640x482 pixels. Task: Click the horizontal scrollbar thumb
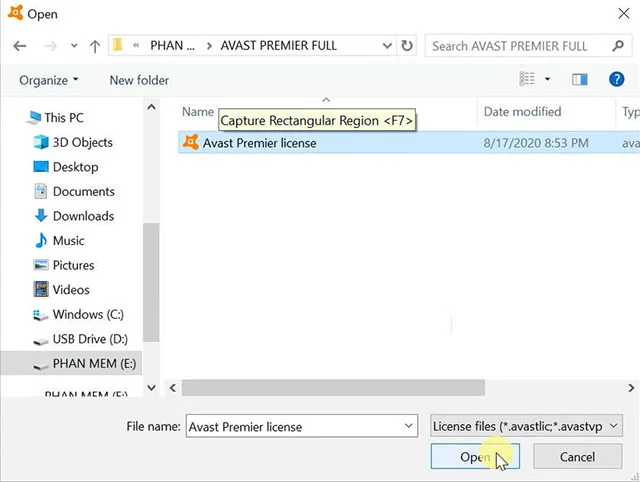333,388
